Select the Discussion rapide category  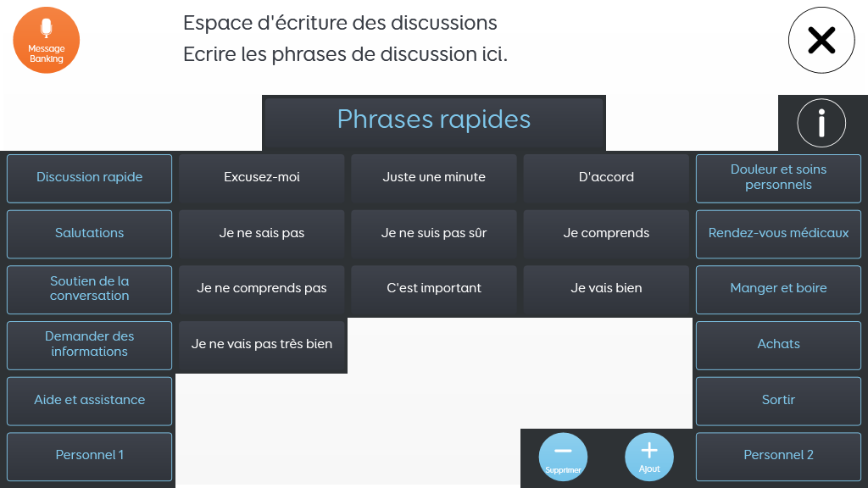[x=90, y=178]
